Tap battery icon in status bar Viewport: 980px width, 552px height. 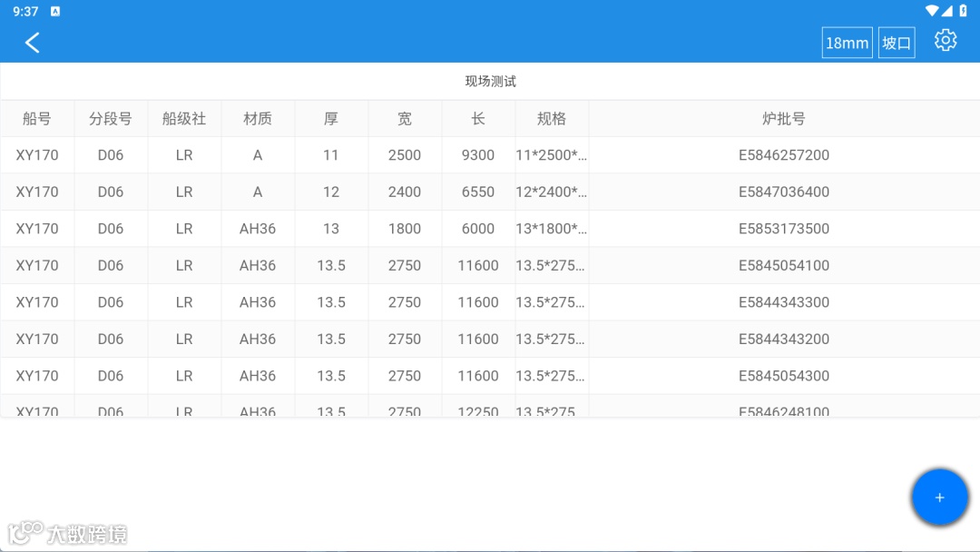click(x=963, y=11)
